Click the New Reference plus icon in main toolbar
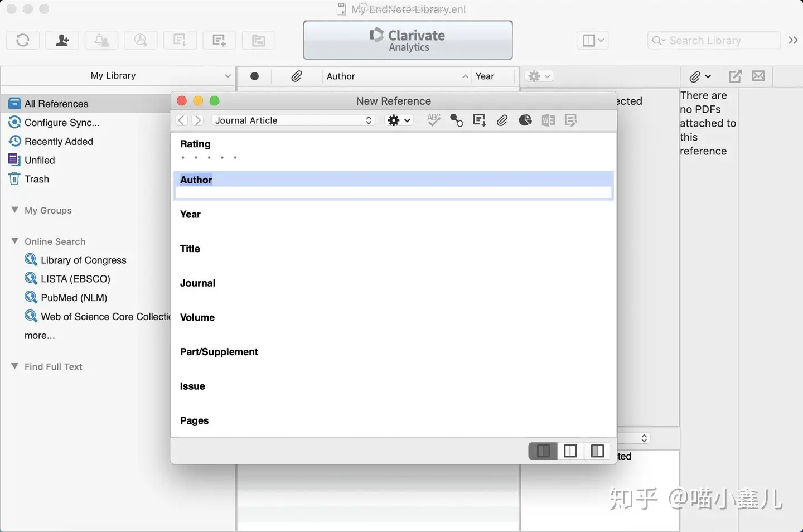 coord(219,40)
